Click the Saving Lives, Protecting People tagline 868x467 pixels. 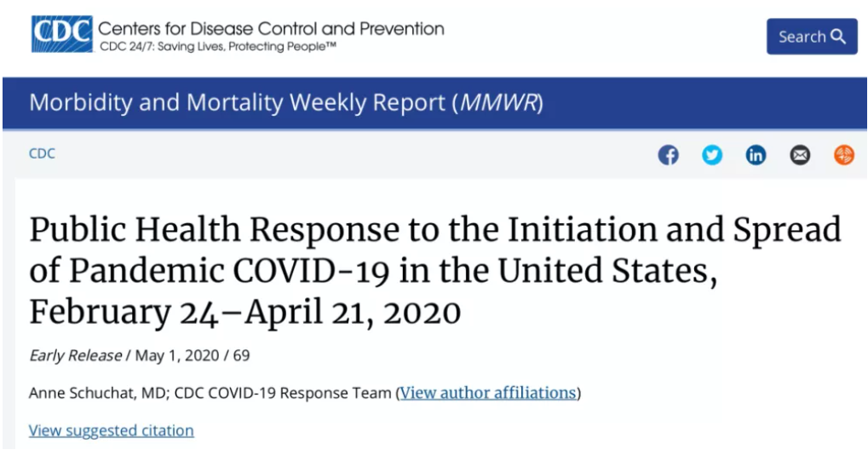pyautogui.click(x=217, y=46)
